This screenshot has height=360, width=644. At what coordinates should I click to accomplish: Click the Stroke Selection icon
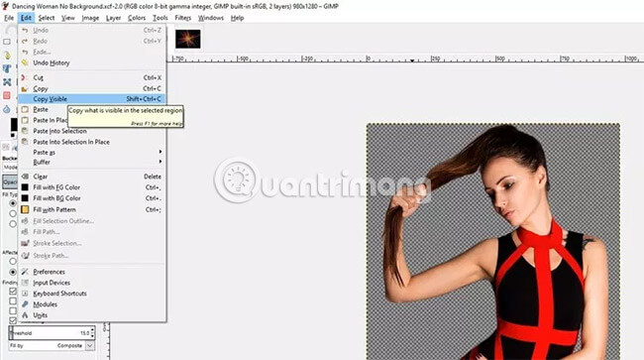[x=25, y=243]
